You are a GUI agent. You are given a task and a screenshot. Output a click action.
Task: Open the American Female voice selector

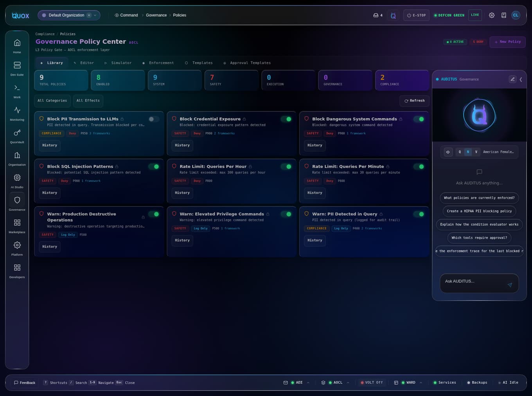click(498, 152)
